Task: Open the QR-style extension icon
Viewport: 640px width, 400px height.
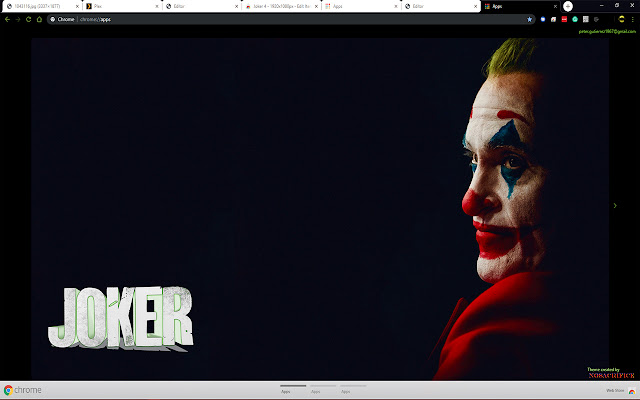Action: [x=585, y=19]
